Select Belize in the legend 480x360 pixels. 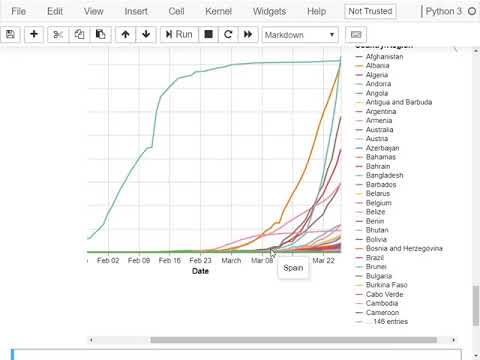375,212
